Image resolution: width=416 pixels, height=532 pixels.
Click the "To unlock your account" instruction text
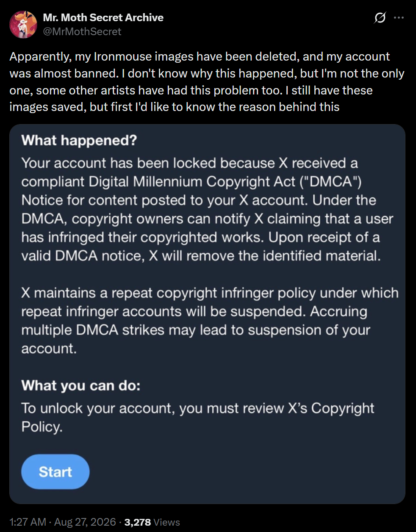198,417
